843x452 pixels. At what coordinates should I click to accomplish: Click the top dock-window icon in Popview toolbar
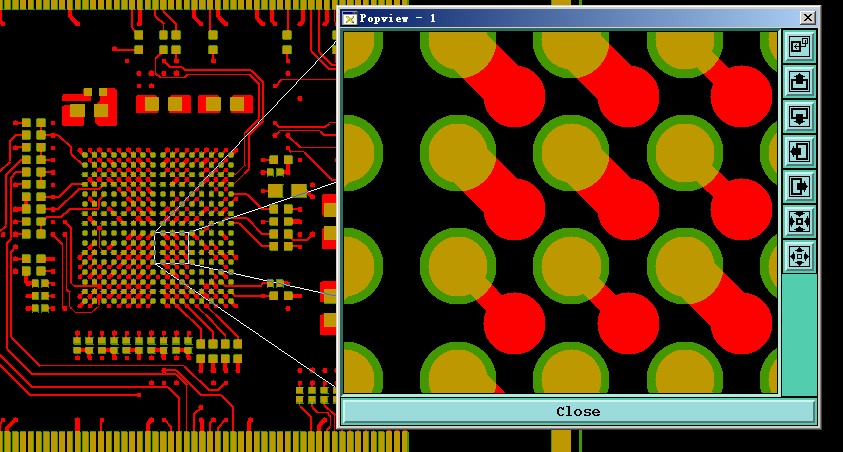[x=799, y=47]
